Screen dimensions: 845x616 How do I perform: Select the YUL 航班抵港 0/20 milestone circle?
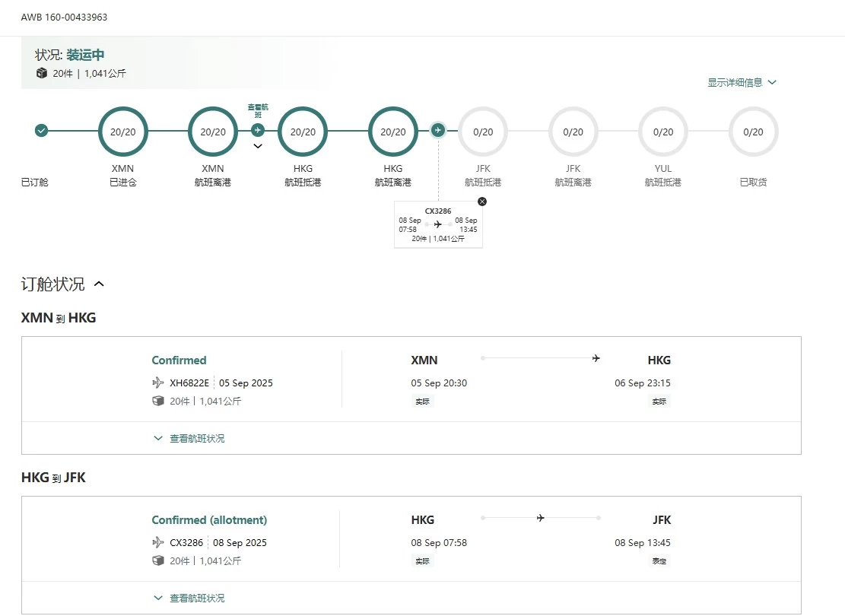point(663,132)
